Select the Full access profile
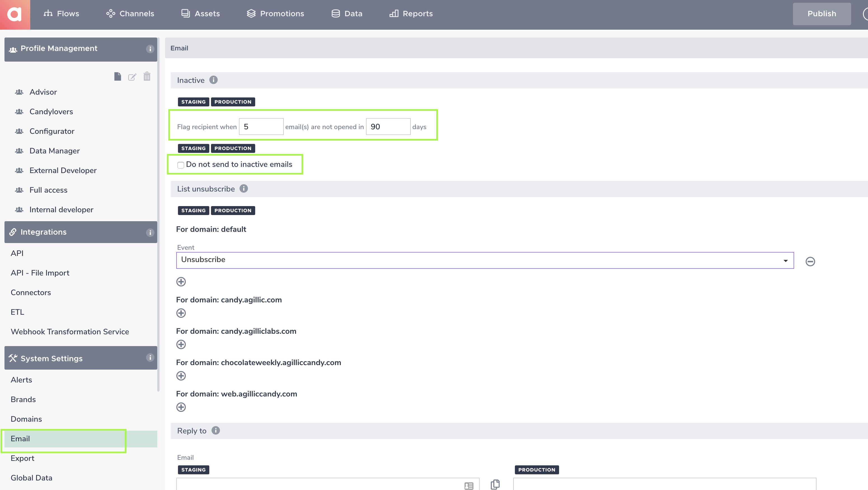 click(x=48, y=190)
